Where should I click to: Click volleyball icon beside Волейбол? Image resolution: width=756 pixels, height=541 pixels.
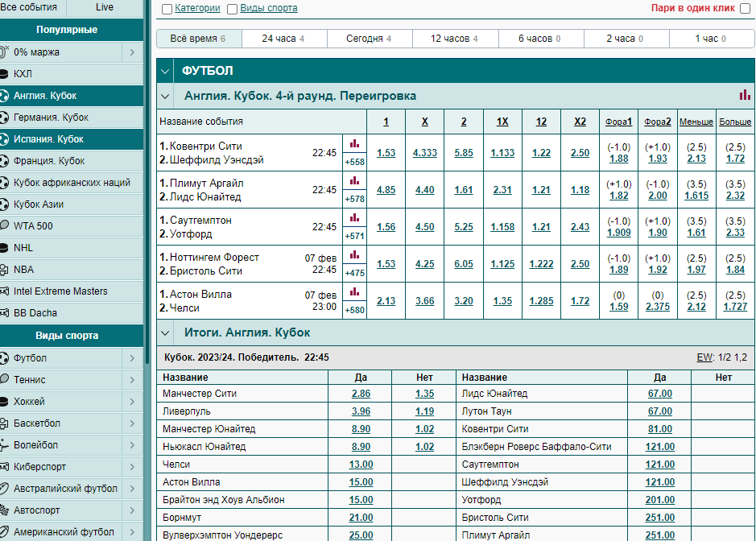(x=4, y=445)
